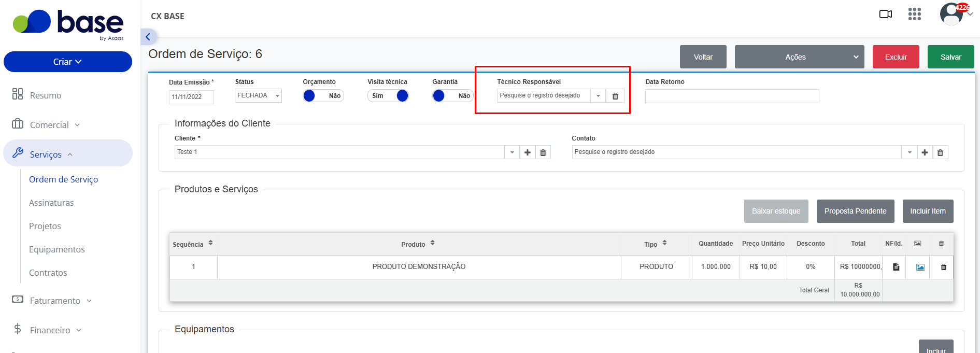980x353 pixels.
Task: Click the Proposta Pendente button
Action: 856,211
